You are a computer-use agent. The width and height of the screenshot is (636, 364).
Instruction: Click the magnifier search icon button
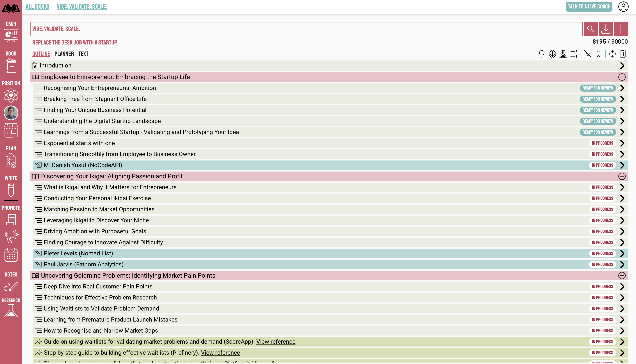[x=591, y=29]
